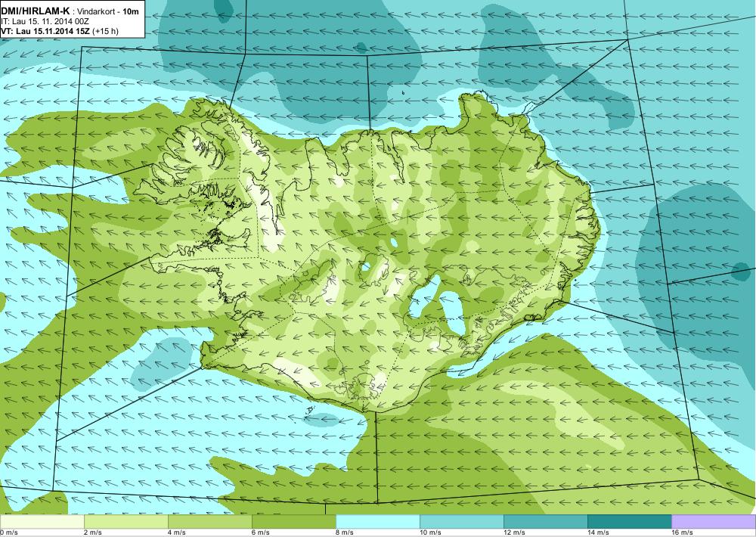
Task: Click the '12 m/s' legend label
Action: point(514,532)
